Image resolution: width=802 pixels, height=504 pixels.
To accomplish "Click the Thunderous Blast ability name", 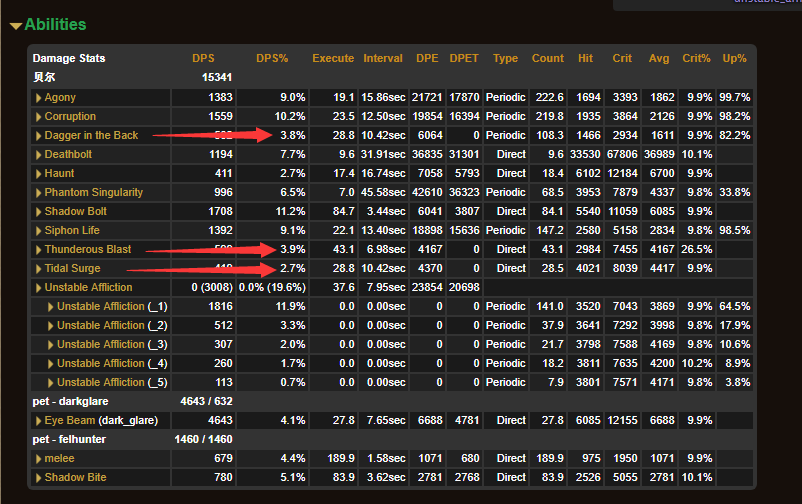I will 87,250.
